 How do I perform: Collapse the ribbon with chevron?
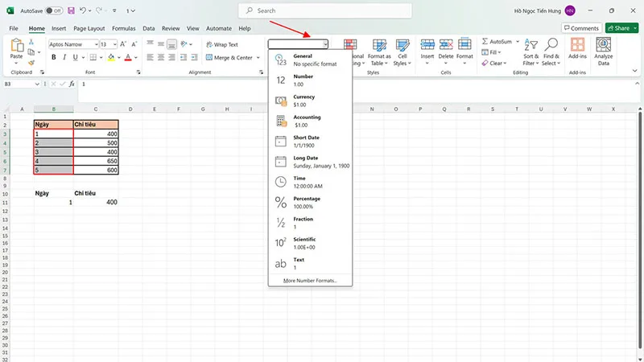(x=634, y=71)
